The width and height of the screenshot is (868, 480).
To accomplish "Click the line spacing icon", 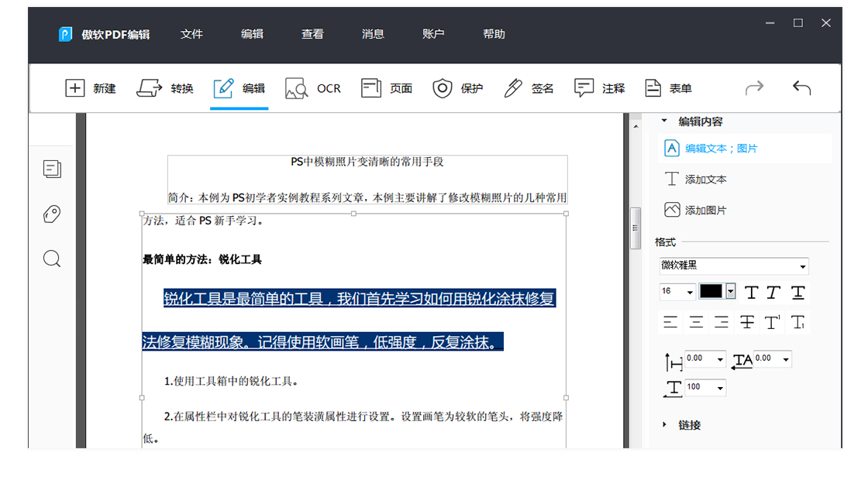I will [673, 362].
